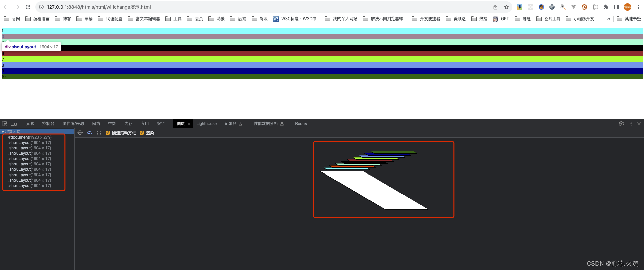Toggle the browser side panel
This screenshot has height=270, width=644.
point(617,7)
